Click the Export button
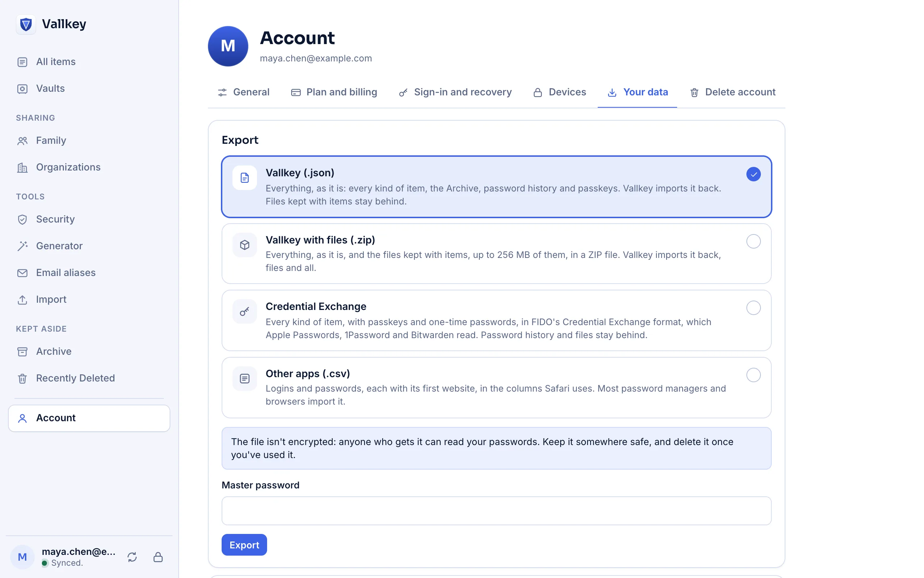Image resolution: width=924 pixels, height=578 pixels. [x=244, y=545]
